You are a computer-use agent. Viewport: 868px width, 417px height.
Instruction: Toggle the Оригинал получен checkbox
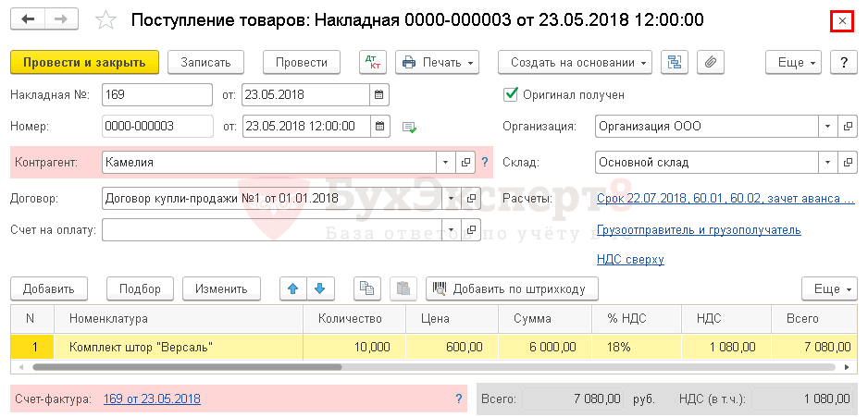pos(510,94)
